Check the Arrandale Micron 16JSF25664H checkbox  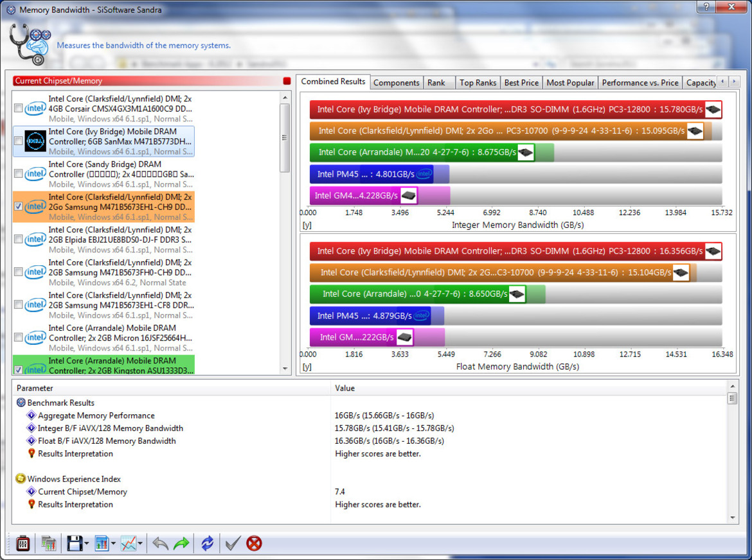point(18,337)
